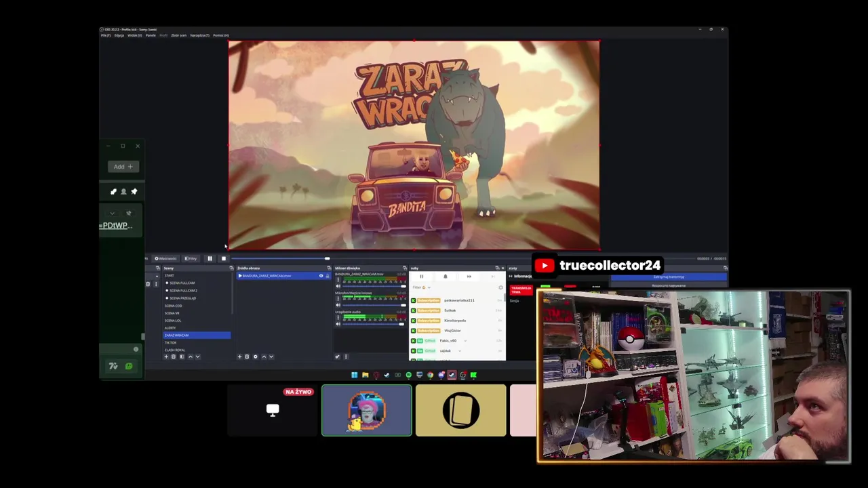Viewport: 868px width, 488px height.
Task: Select ALERTY scene
Action: click(x=170, y=328)
